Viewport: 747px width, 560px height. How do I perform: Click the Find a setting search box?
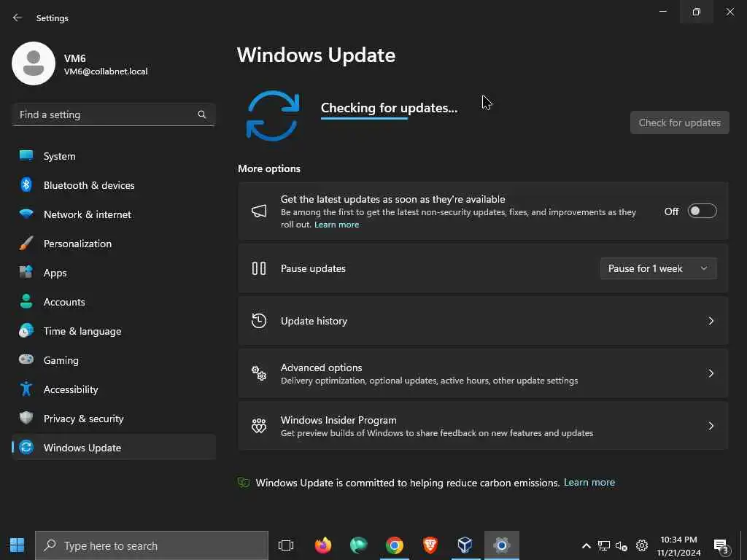114,114
